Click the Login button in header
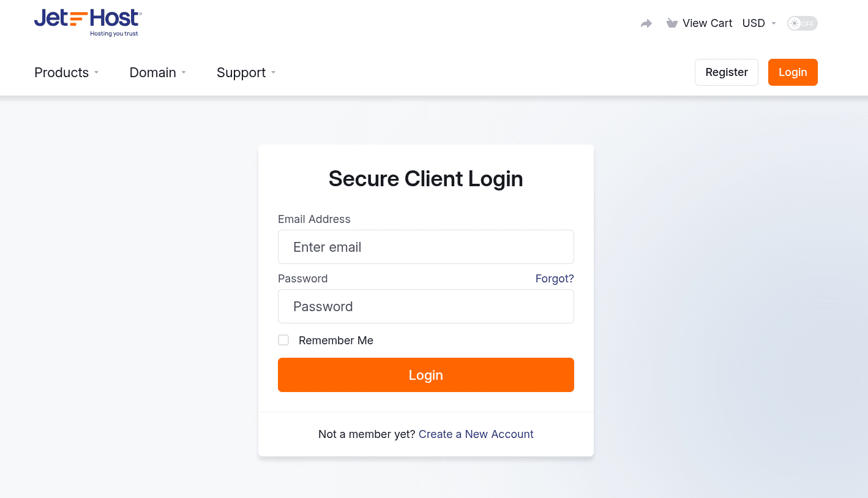The width and height of the screenshot is (868, 498). click(793, 72)
